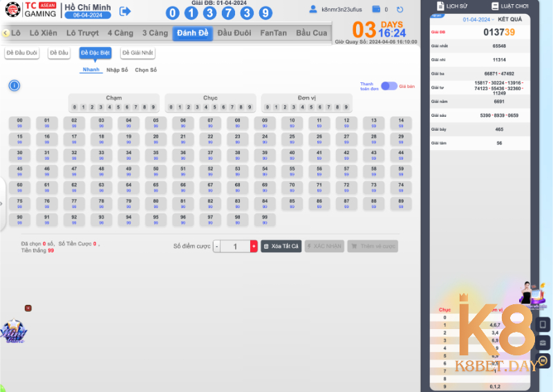Screen dimensions: 553x392
Task: Open the 01-04-2024 results date dropdown
Action: 480,20
